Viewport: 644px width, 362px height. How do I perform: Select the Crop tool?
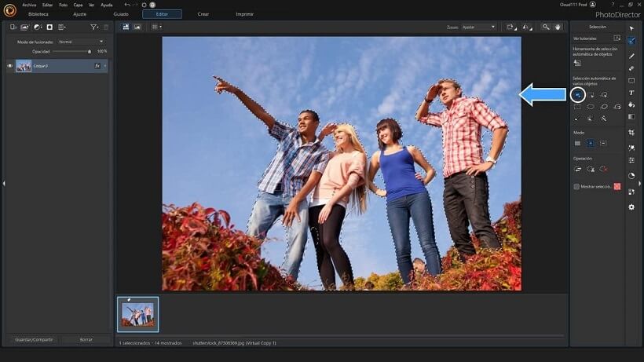(x=631, y=133)
